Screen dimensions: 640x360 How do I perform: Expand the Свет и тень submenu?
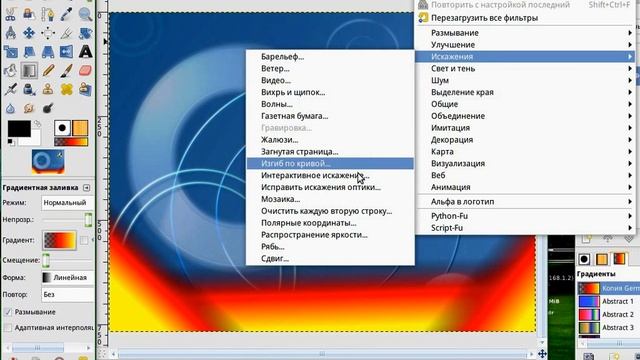[524, 69]
